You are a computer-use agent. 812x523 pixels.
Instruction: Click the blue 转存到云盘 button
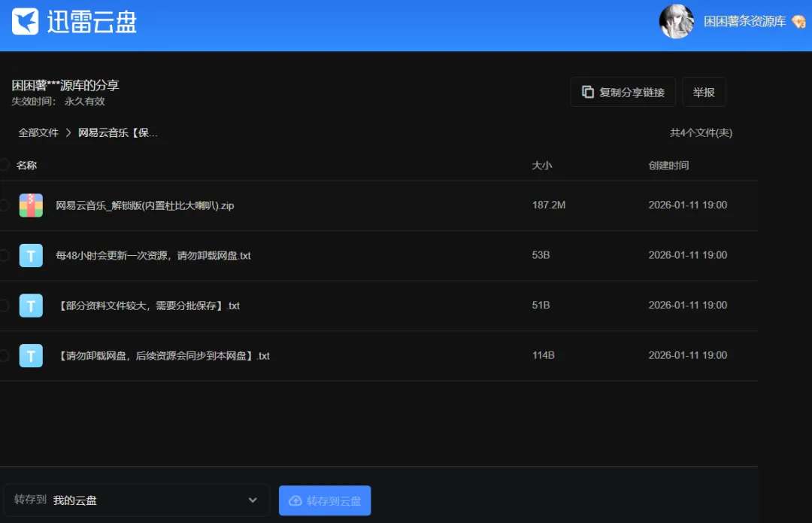pos(325,500)
